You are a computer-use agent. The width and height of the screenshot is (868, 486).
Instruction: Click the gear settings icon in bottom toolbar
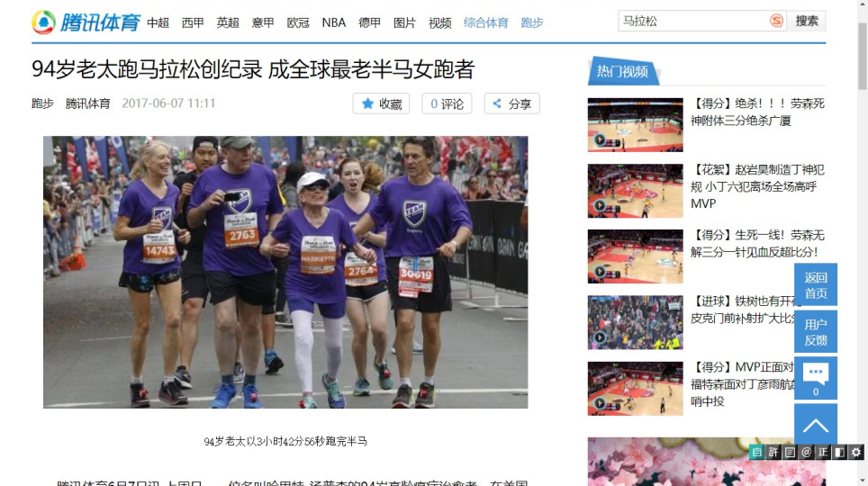point(856,452)
